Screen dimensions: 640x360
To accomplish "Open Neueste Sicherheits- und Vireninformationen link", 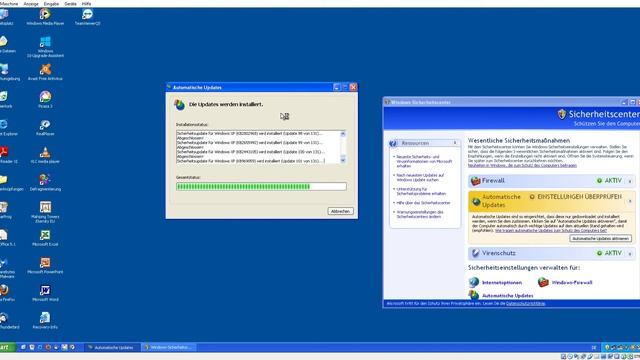I will click(424, 161).
